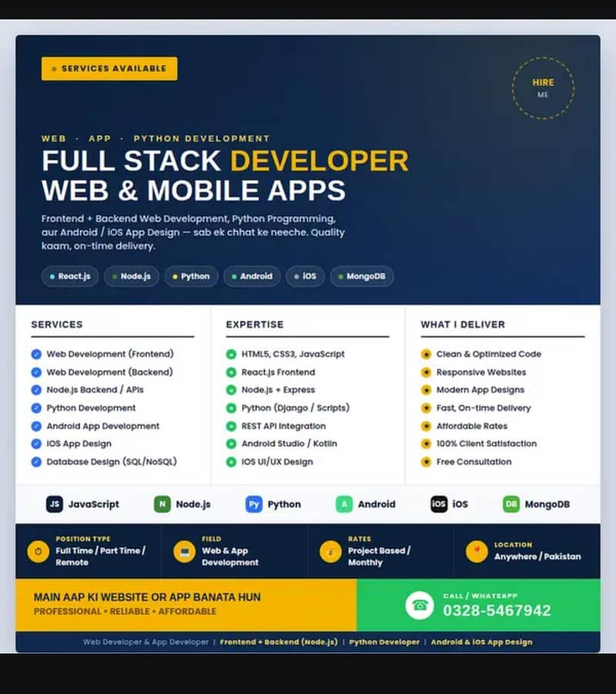This screenshot has height=694, width=616.
Task: Click 'PROFESSIONAL • RELIABLE • AFFORDABLE' tagline
Action: click(x=125, y=612)
